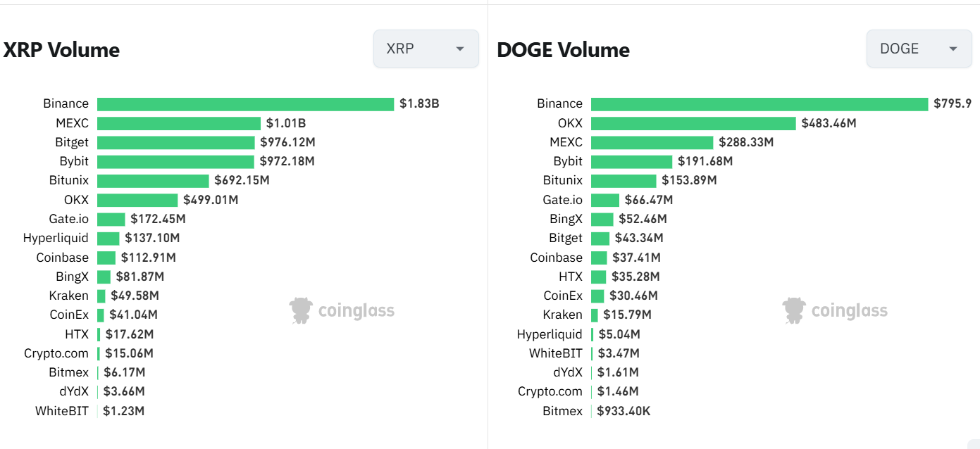The width and height of the screenshot is (980, 449).
Task: Select the Bybit bar showing $191.68M
Action: tap(631, 161)
